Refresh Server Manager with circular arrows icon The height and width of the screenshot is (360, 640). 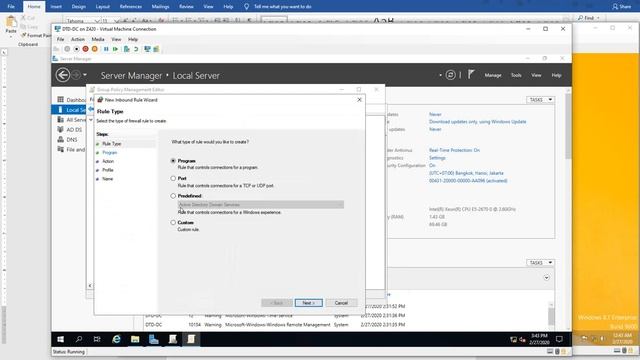[450, 75]
